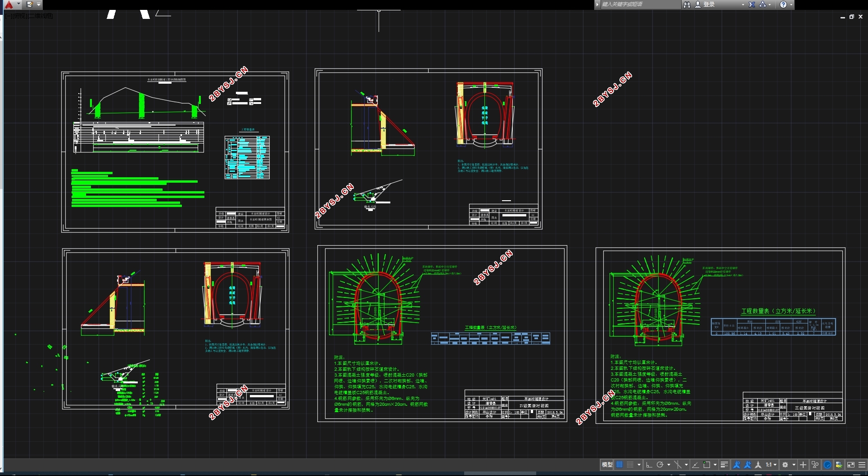
Task: Open isometric drafting plane dropdown
Action: (686, 465)
